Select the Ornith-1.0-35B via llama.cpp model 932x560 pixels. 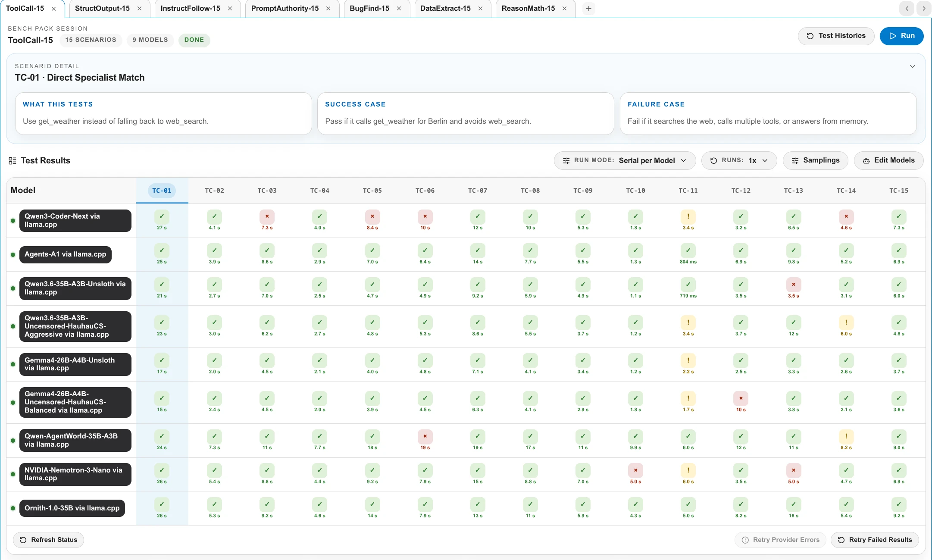(72, 508)
